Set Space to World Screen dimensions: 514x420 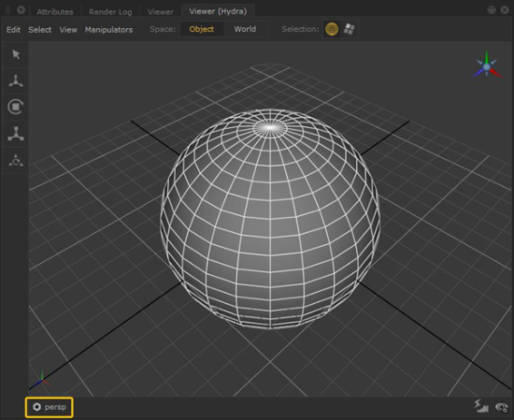(245, 29)
